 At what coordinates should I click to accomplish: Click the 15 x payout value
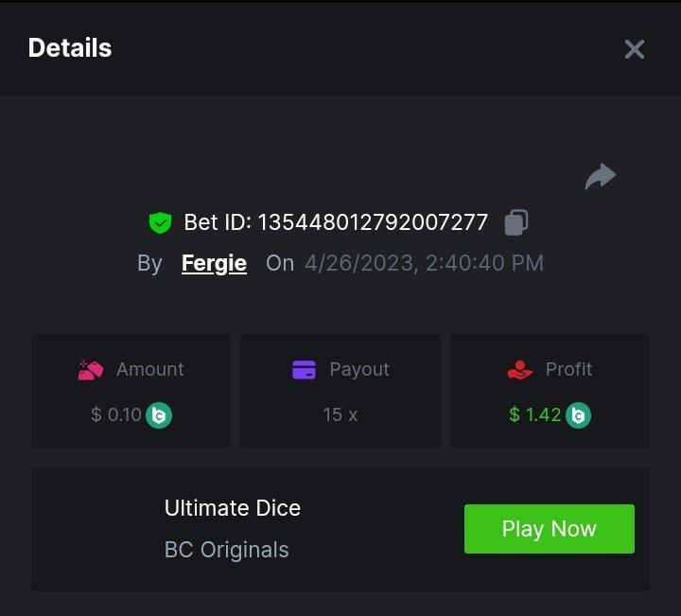pos(340,414)
